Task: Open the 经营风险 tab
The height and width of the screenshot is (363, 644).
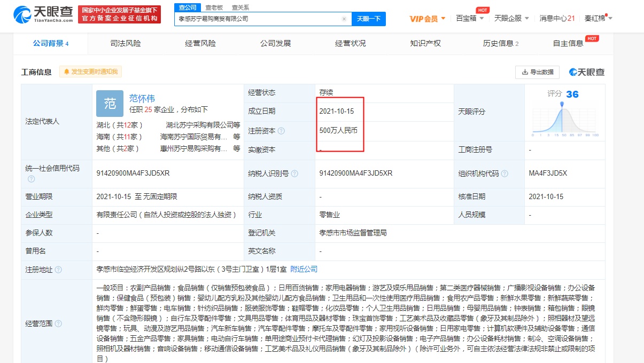Action: tap(200, 43)
